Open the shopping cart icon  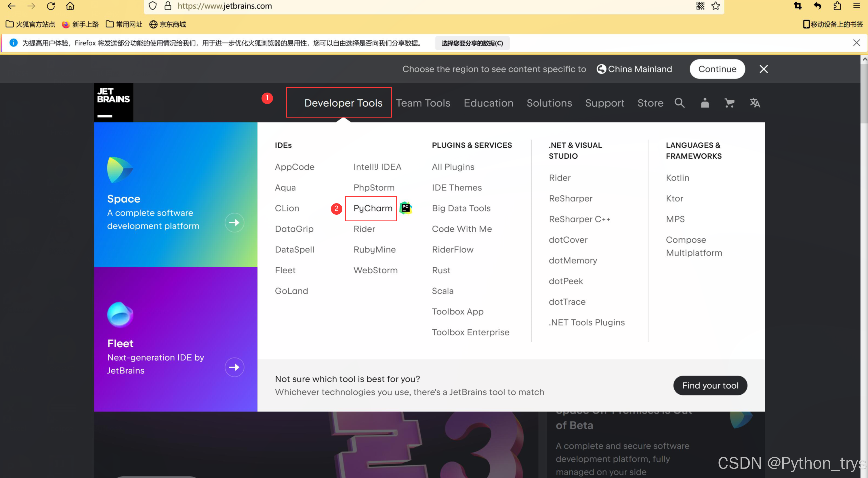point(729,103)
